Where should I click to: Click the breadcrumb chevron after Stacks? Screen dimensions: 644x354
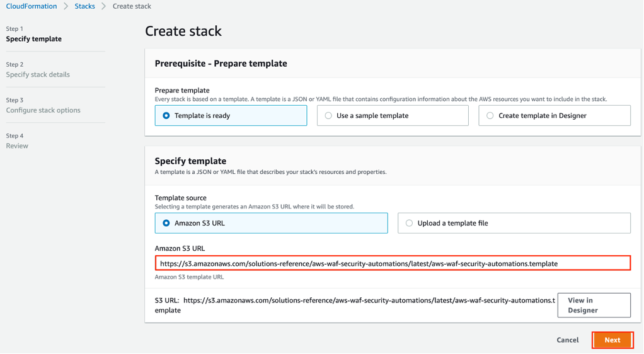coord(104,6)
